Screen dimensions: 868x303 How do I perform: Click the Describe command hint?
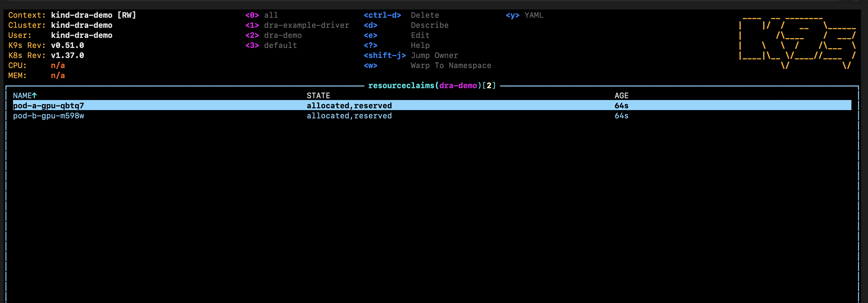(x=406, y=25)
